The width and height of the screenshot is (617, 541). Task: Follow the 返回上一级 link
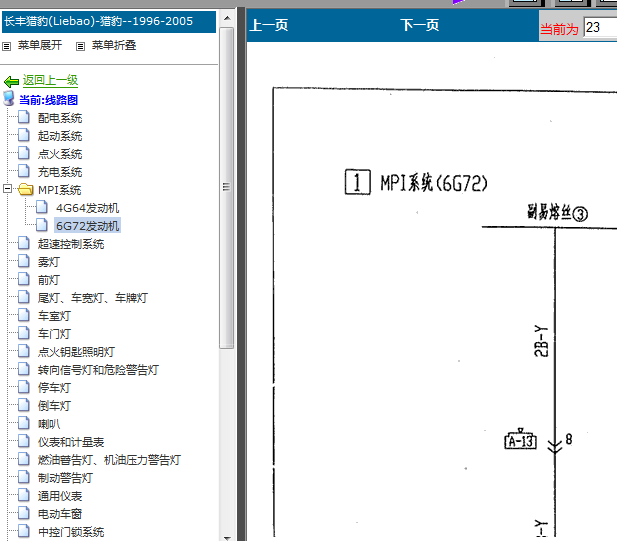coord(50,80)
